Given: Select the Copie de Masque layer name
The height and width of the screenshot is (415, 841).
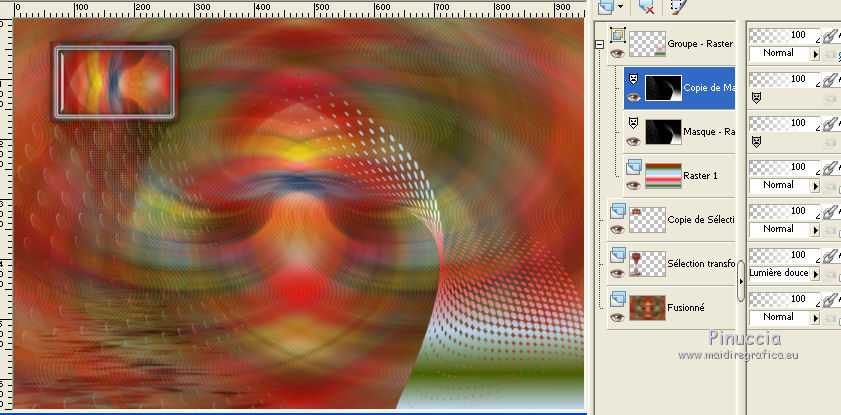Looking at the screenshot, I should click(x=709, y=88).
